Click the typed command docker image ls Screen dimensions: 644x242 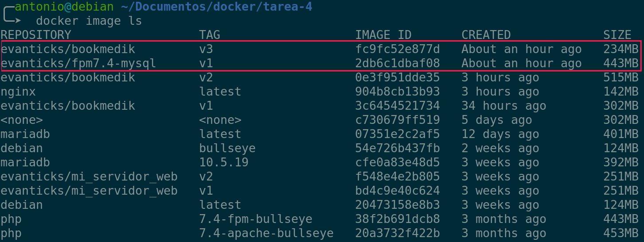(x=89, y=21)
